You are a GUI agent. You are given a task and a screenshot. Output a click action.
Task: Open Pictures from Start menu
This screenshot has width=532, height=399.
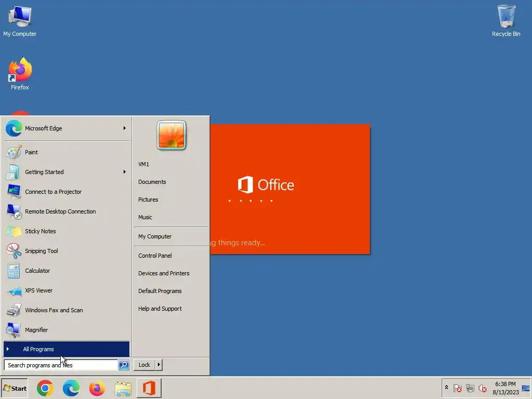(171, 199)
